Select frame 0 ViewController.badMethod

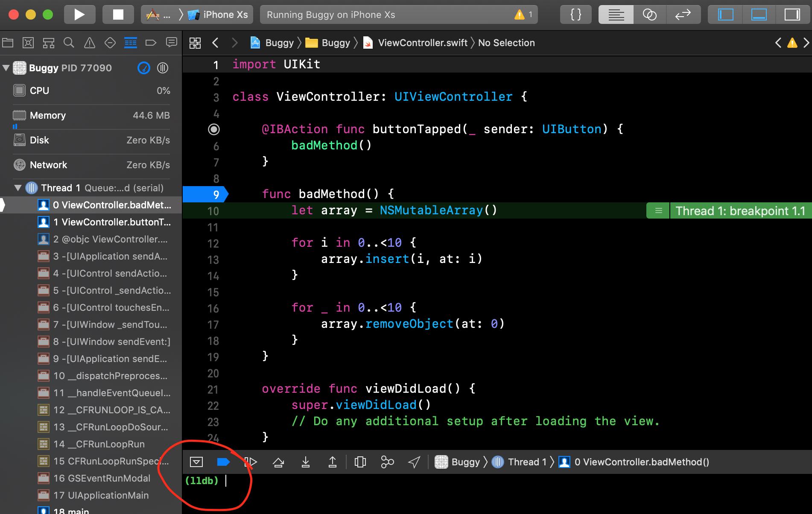[91, 205]
